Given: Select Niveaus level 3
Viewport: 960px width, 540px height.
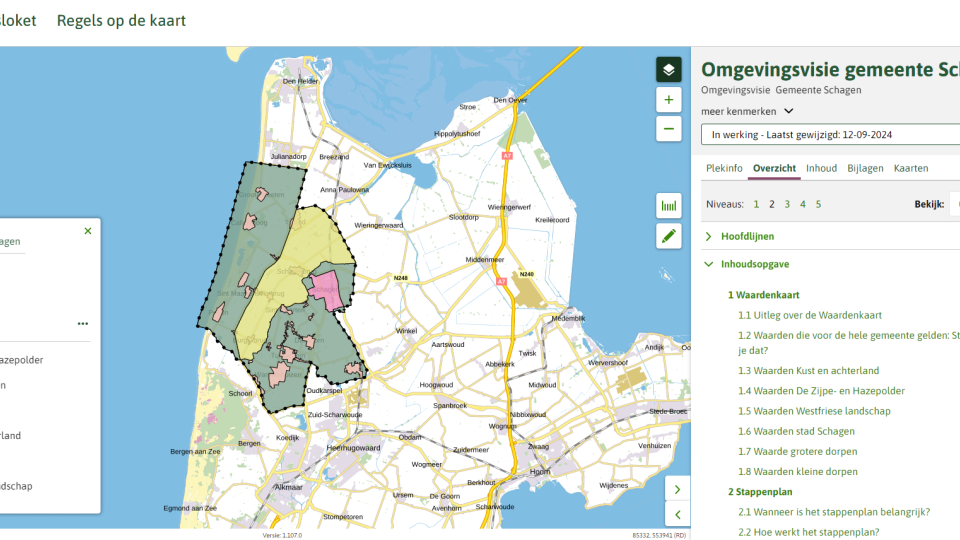Looking at the screenshot, I should pyautogui.click(x=787, y=204).
